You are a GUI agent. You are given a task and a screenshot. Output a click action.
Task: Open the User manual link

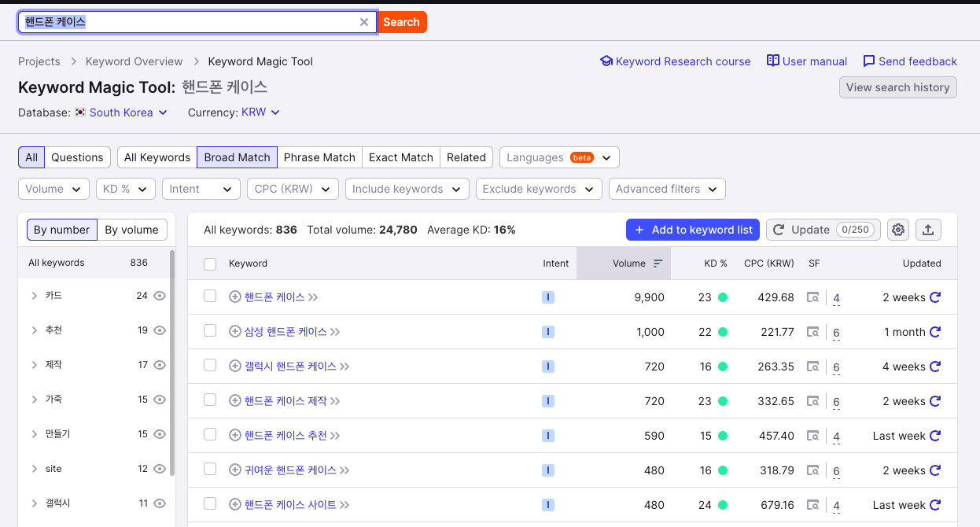(807, 61)
